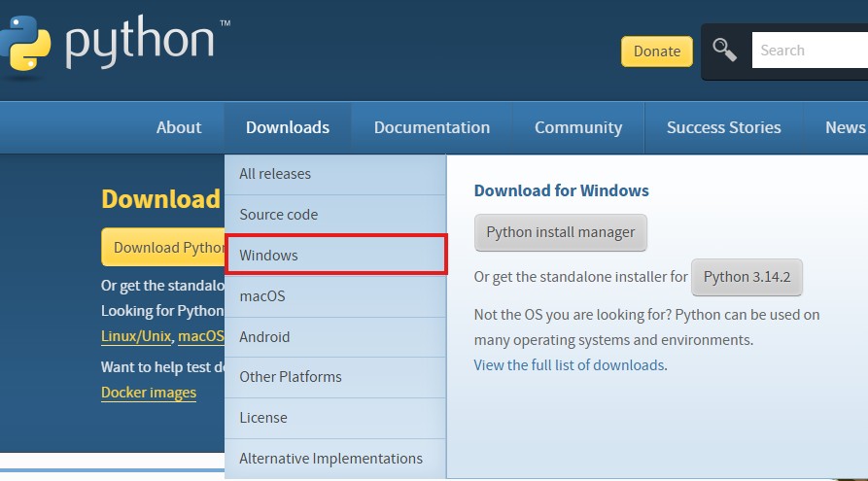
Task: Open the Success Stories menu
Action: coord(723,127)
